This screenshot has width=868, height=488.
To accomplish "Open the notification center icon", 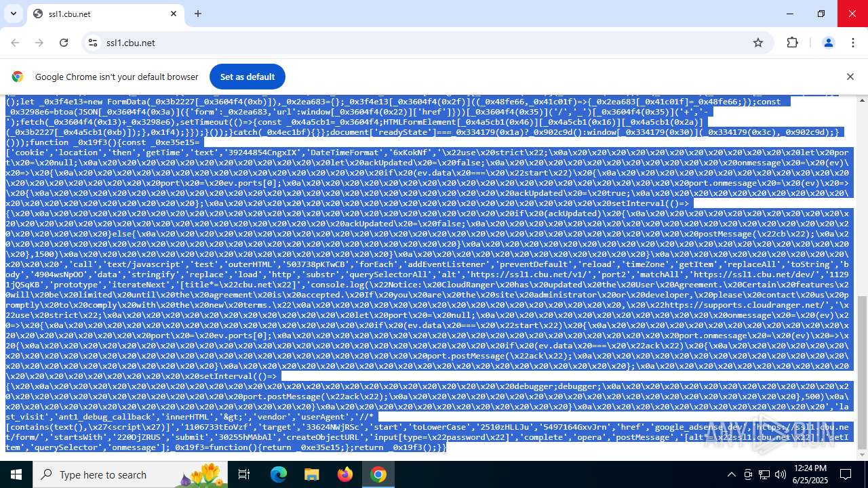I will click(x=846, y=474).
